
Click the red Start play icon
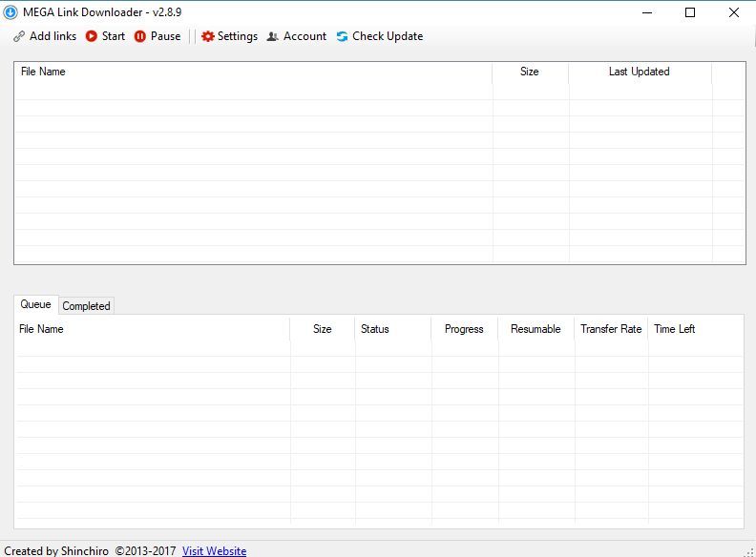(x=91, y=36)
